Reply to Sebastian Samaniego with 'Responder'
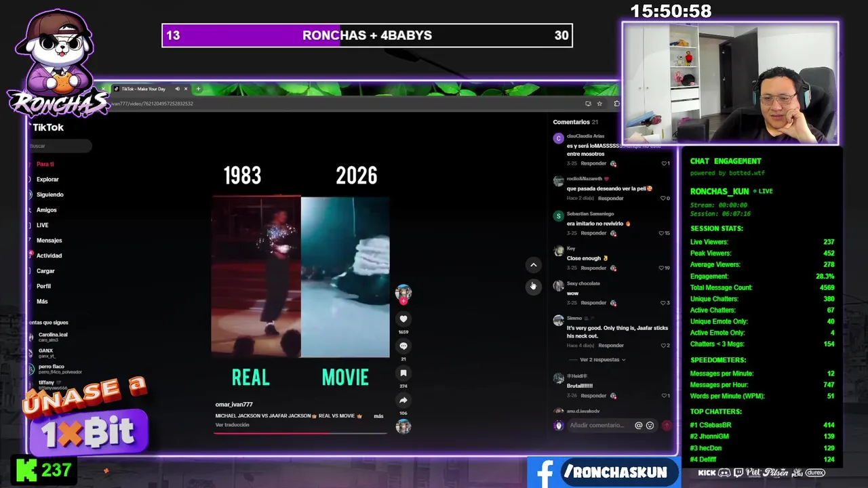Viewport: 868px width, 488px height. [x=593, y=233]
